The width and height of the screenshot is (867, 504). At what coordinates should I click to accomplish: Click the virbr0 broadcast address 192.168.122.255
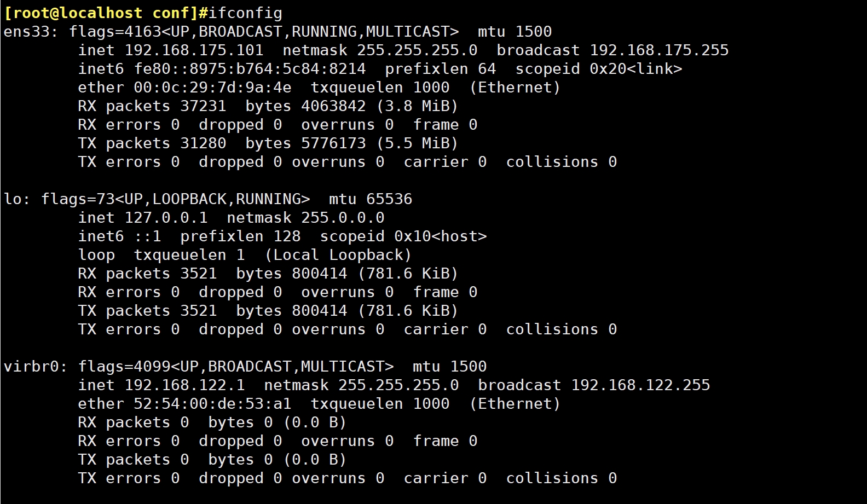640,385
